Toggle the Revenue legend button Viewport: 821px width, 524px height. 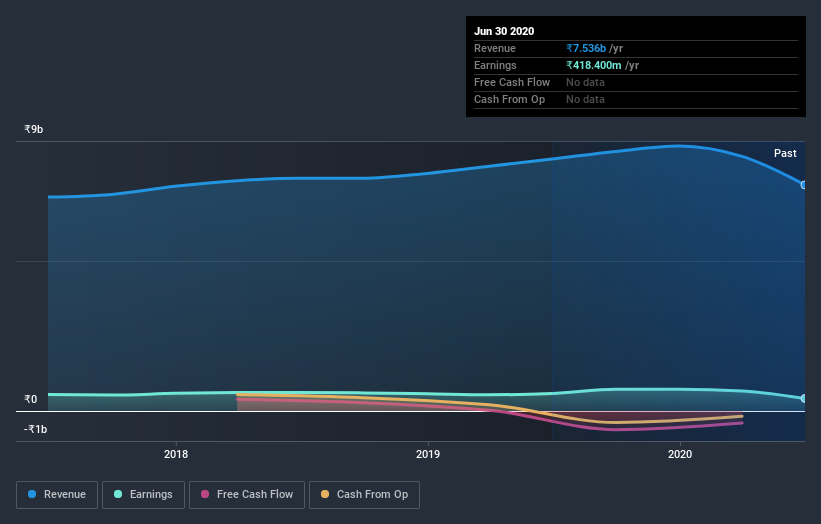(57, 495)
